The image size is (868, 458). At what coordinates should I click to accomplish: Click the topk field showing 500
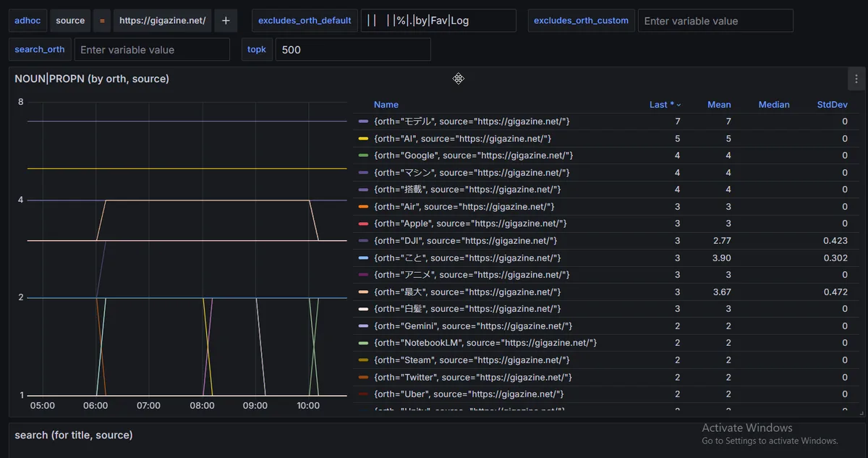353,50
